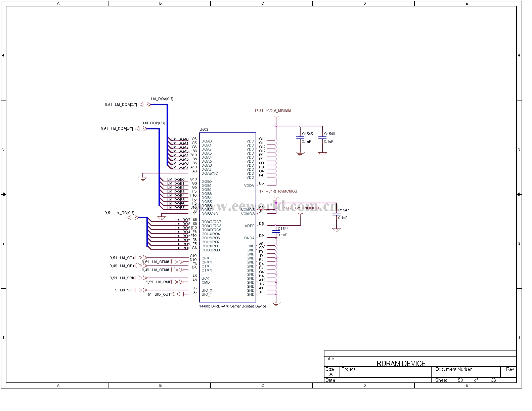Click the VDDA pin name on U502
The height and width of the screenshot is (411, 532).
coord(249,186)
